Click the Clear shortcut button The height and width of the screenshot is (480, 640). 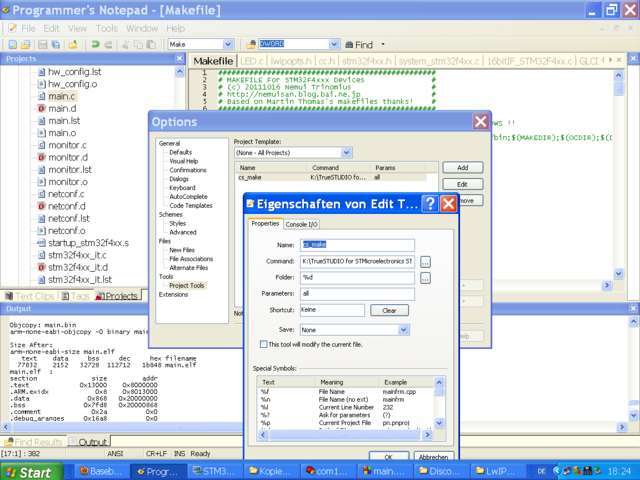[389, 311]
